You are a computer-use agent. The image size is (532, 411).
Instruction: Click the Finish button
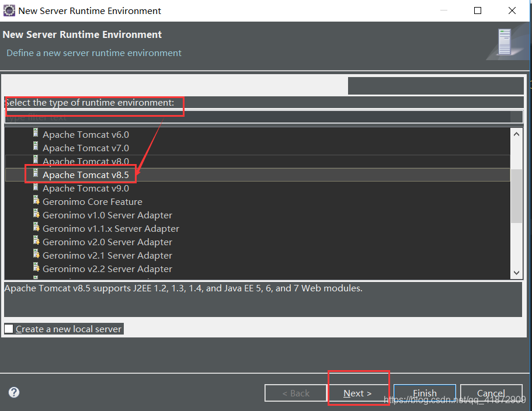pos(425,393)
